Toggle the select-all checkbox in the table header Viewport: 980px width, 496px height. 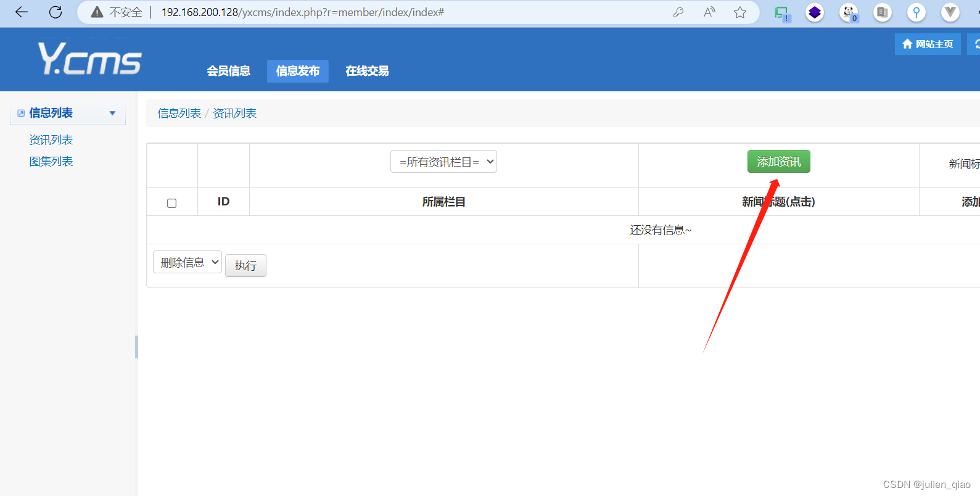point(172,203)
